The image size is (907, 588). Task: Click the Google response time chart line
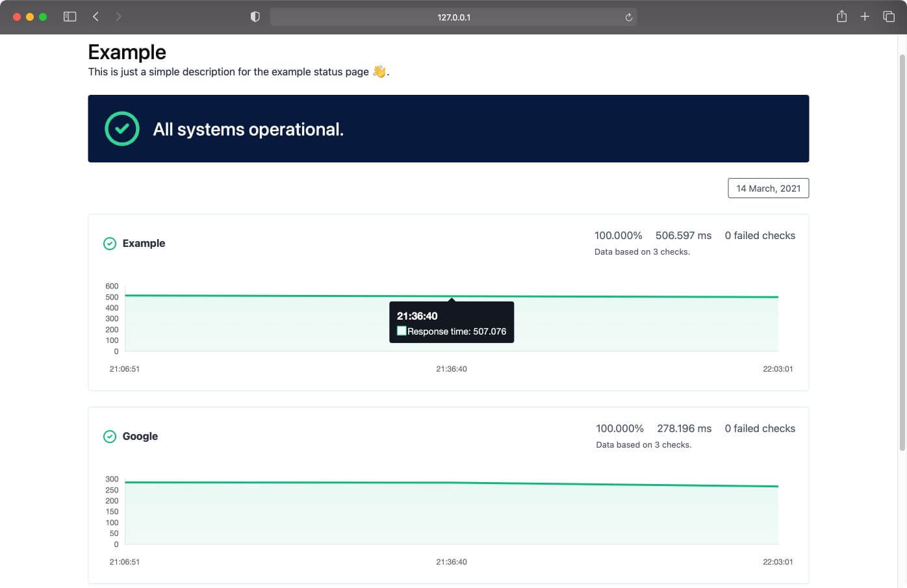(x=451, y=484)
